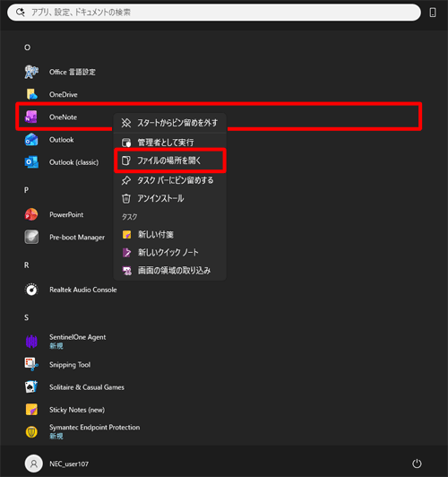Open the Snipping Tool icon
The width and height of the screenshot is (448, 477).
click(31, 364)
